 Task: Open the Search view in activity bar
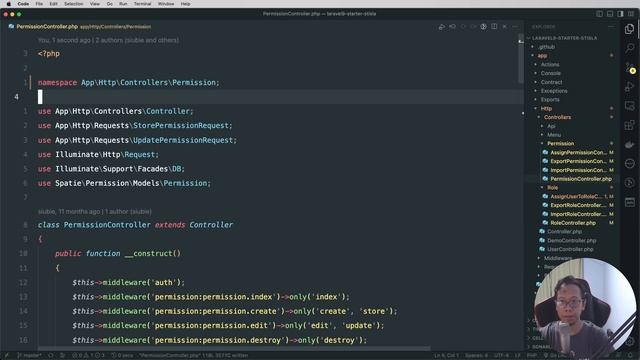[629, 48]
